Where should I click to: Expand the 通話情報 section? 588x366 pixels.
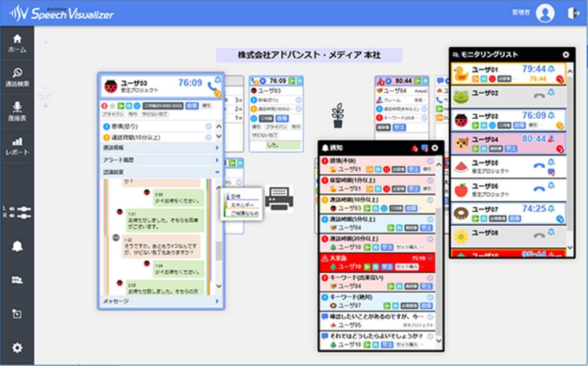click(162, 147)
